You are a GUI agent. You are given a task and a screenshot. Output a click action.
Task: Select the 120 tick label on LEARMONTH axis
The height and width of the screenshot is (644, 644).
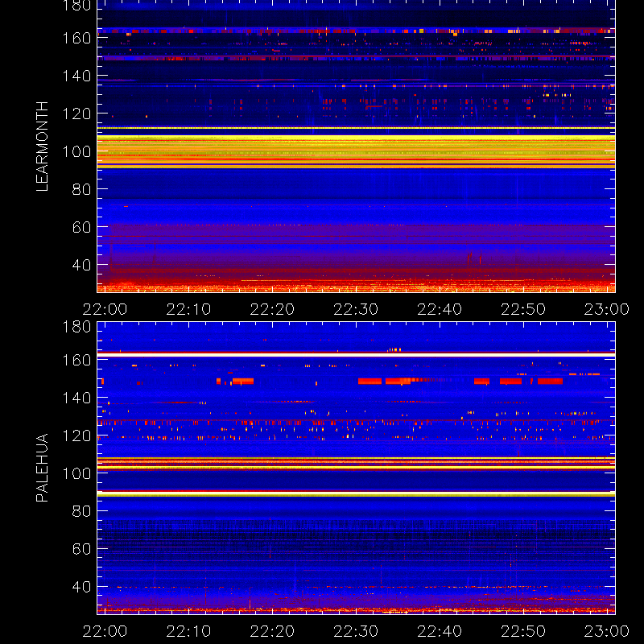click(76, 114)
